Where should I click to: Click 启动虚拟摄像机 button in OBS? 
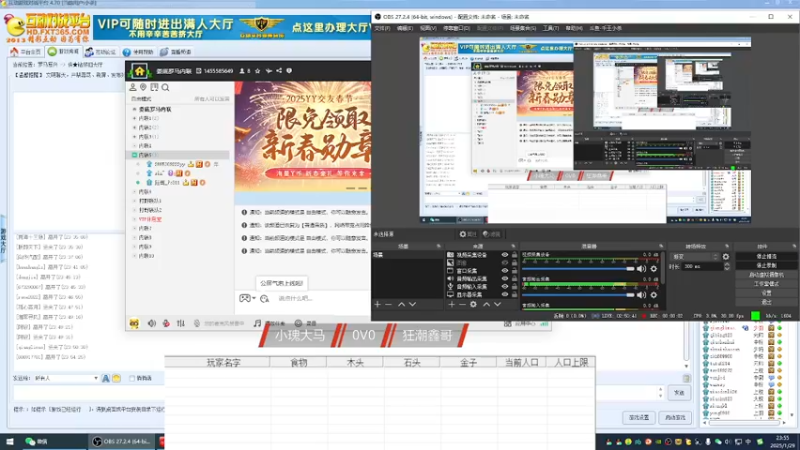tap(766, 275)
